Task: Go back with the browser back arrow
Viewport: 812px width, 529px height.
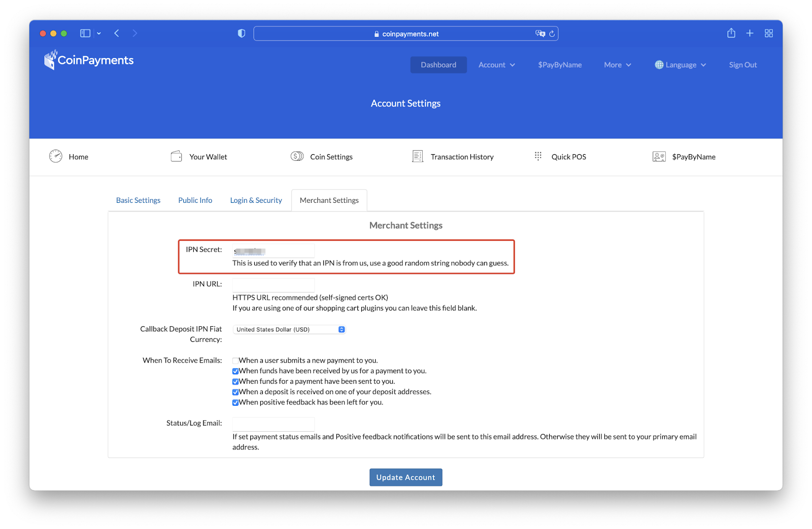Action: [117, 33]
